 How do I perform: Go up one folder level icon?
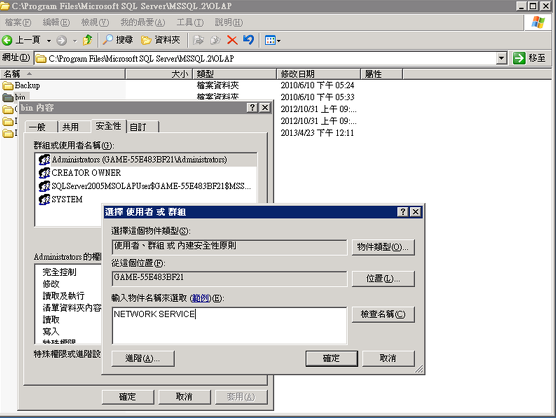click(x=87, y=40)
